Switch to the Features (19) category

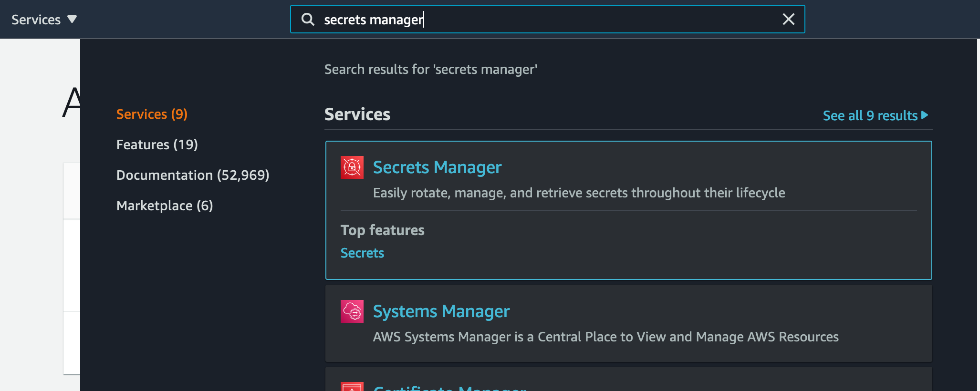(x=157, y=145)
